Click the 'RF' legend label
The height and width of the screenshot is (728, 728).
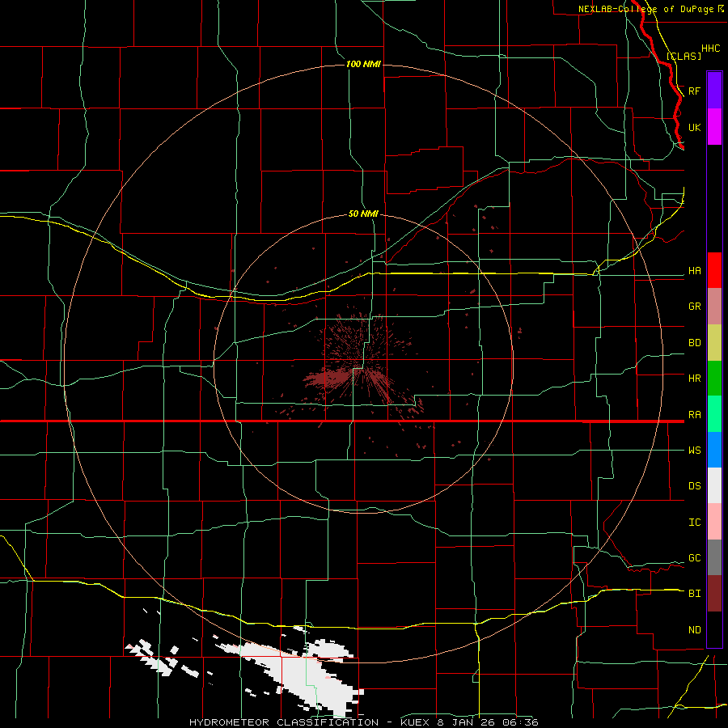[694, 91]
